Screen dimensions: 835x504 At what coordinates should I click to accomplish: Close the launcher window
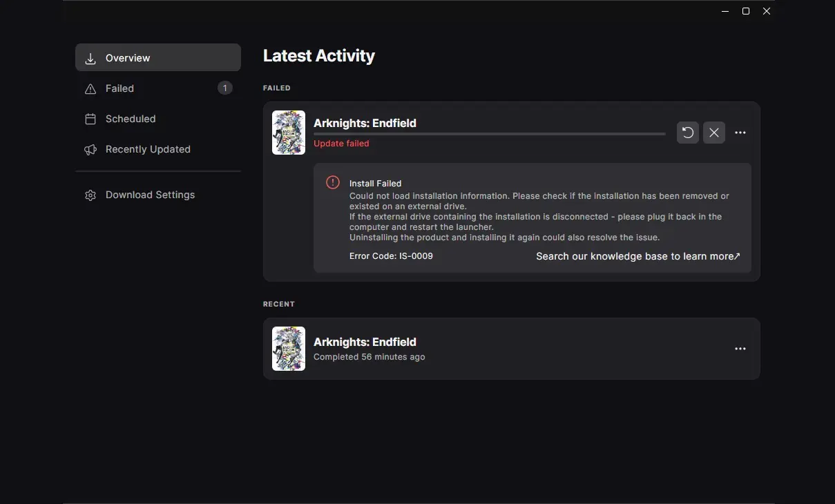click(767, 11)
